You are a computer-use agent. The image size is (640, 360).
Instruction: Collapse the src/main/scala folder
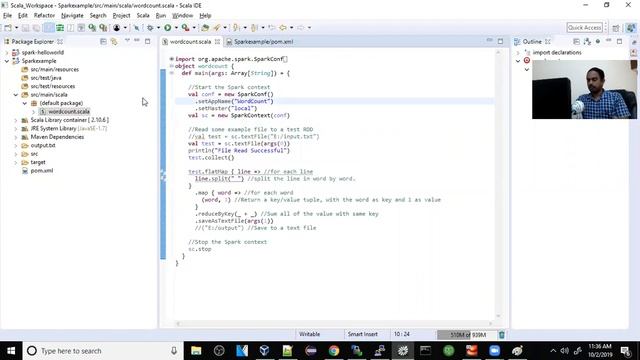coord(16,95)
